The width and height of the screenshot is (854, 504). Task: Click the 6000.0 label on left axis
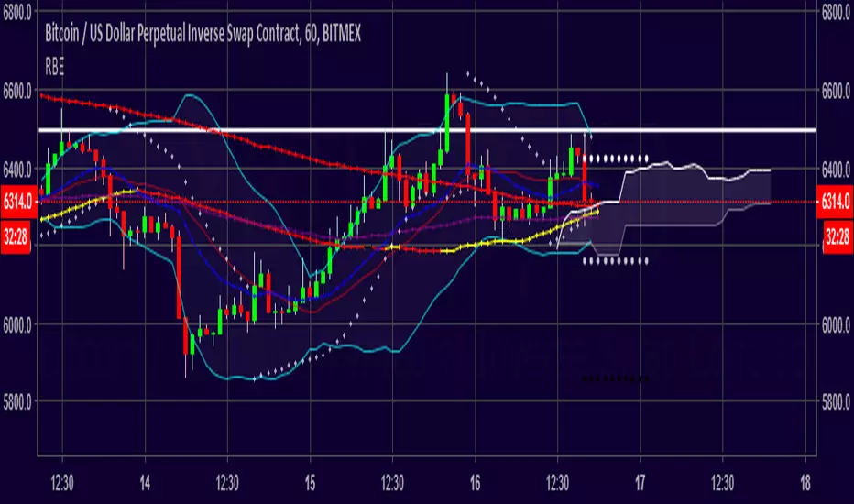point(16,324)
